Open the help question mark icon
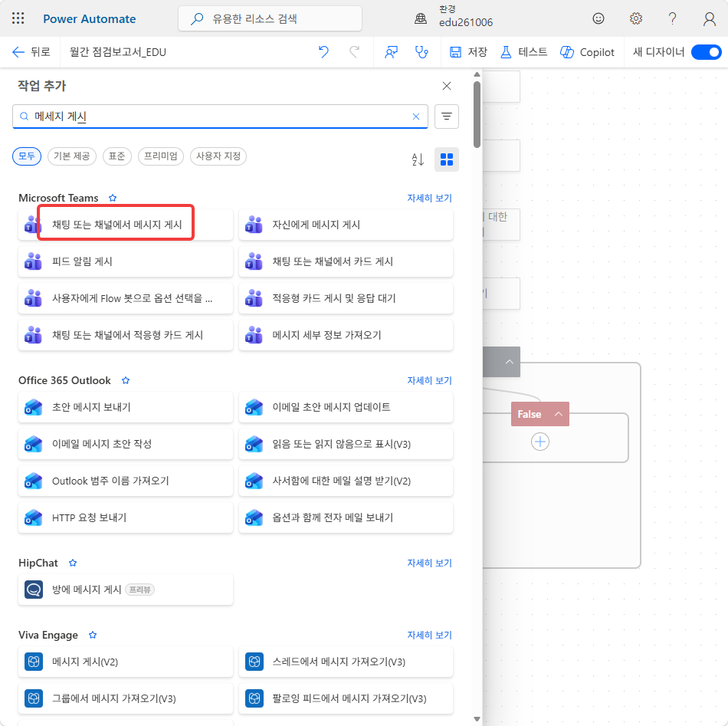Image resolution: width=728 pixels, height=726 pixels. (x=672, y=18)
